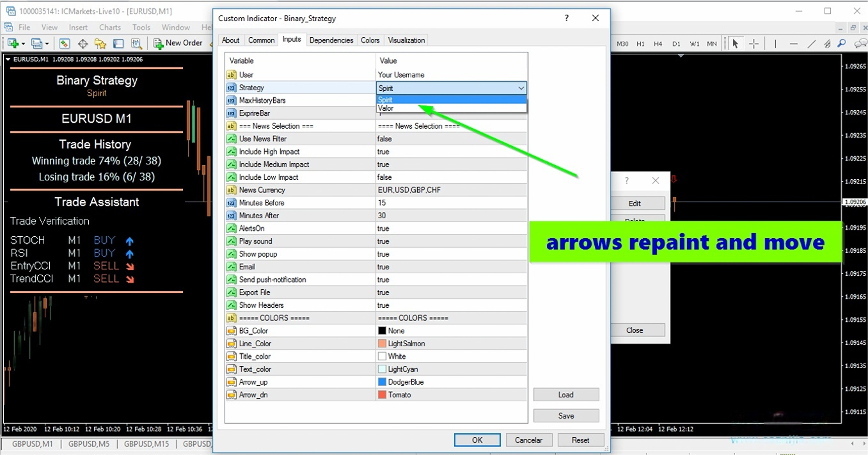This screenshot has width=868, height=455.
Task: Click the EURUSD,M1 chart header triangle
Action: coord(8,59)
